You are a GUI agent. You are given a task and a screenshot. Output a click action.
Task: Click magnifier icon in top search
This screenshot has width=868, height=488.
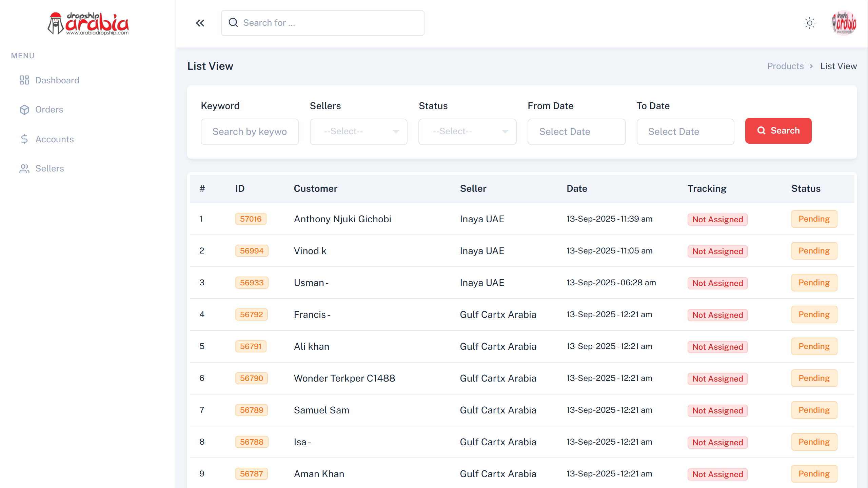[x=233, y=23]
